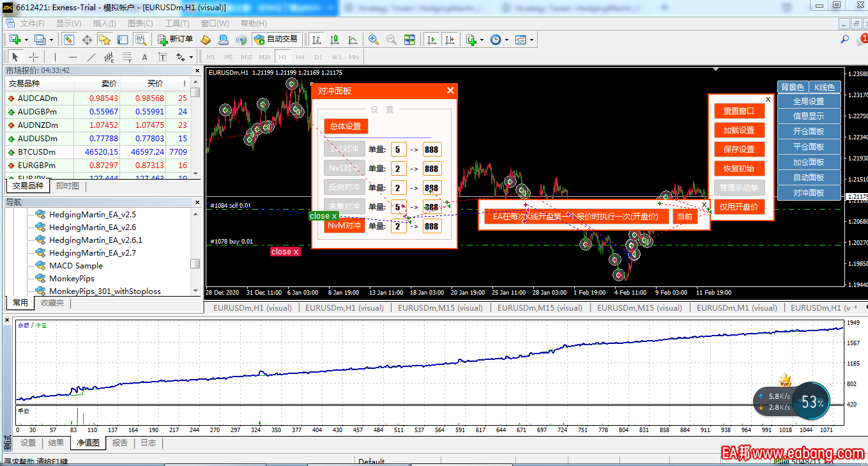868x466 pixels.
Task: Click the 总体设置 button in hedge panel
Action: click(346, 126)
